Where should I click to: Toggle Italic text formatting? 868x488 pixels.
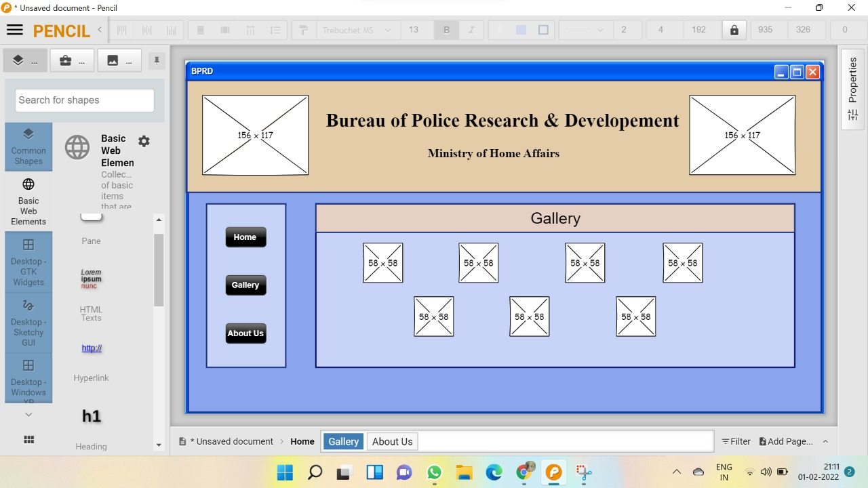tap(471, 30)
